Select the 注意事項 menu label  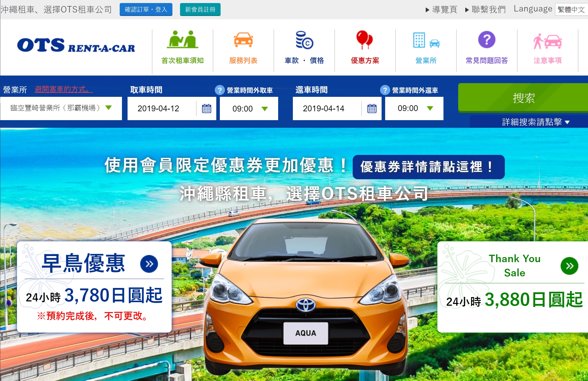point(547,61)
